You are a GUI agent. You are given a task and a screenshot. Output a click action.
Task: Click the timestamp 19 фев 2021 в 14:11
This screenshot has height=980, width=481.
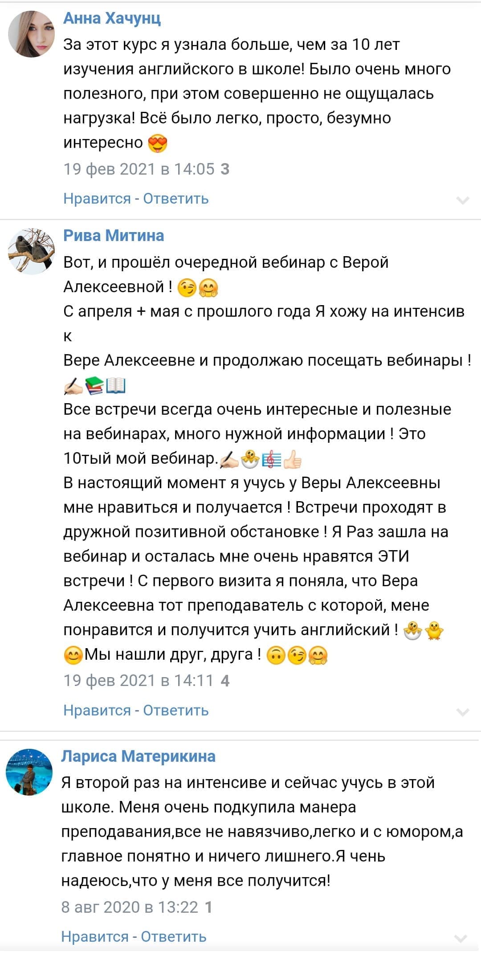tap(139, 681)
